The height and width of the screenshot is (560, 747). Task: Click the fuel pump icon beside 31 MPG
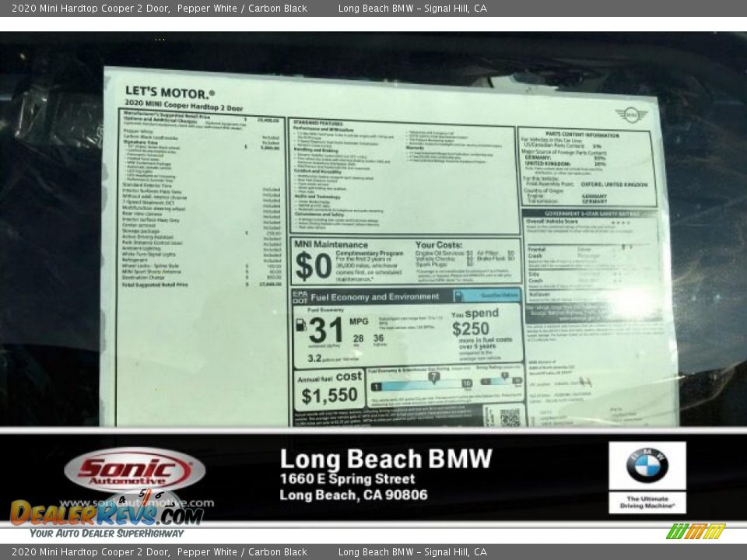pos(301,324)
